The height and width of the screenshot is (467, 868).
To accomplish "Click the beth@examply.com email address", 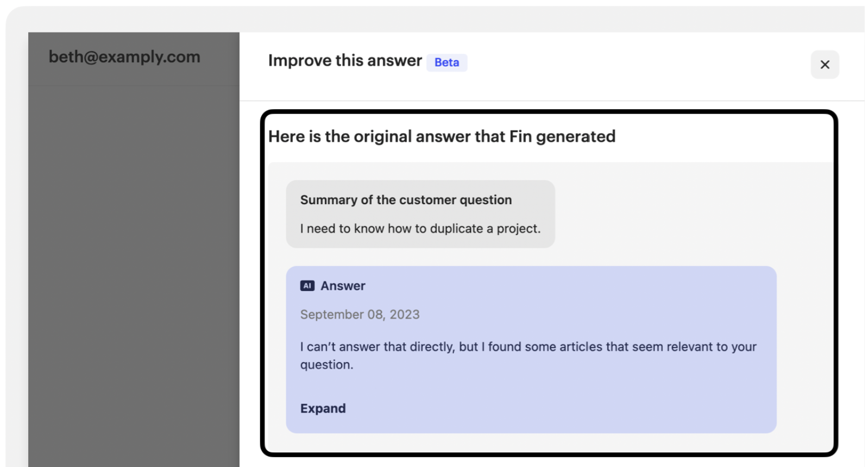I will tap(124, 56).
